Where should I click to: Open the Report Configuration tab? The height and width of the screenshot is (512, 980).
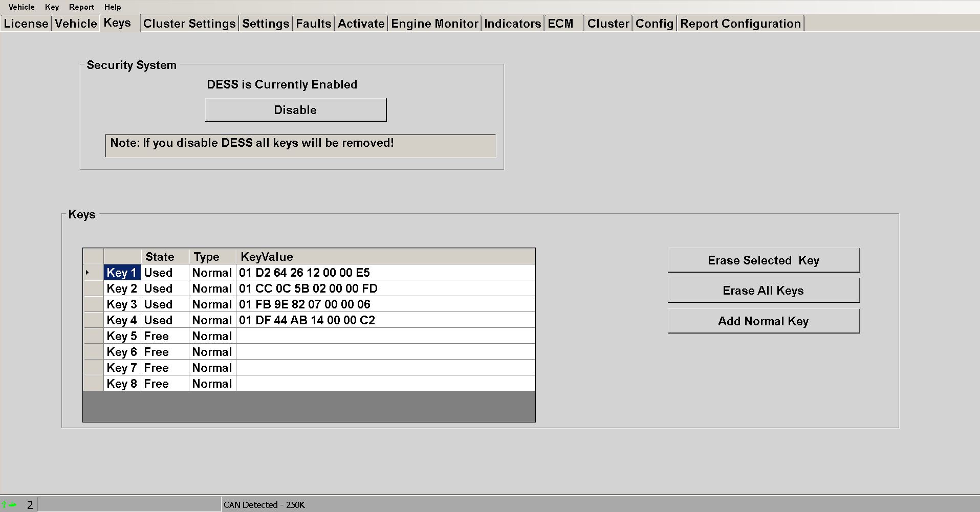(741, 24)
